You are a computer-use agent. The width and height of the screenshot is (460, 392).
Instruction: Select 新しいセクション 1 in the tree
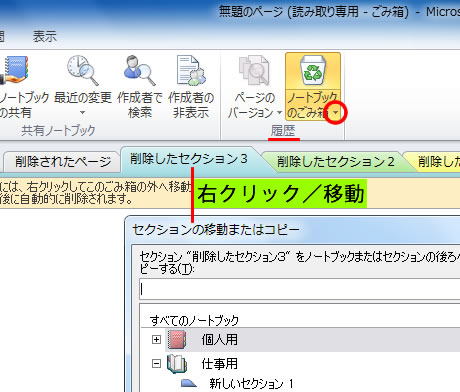click(x=251, y=384)
